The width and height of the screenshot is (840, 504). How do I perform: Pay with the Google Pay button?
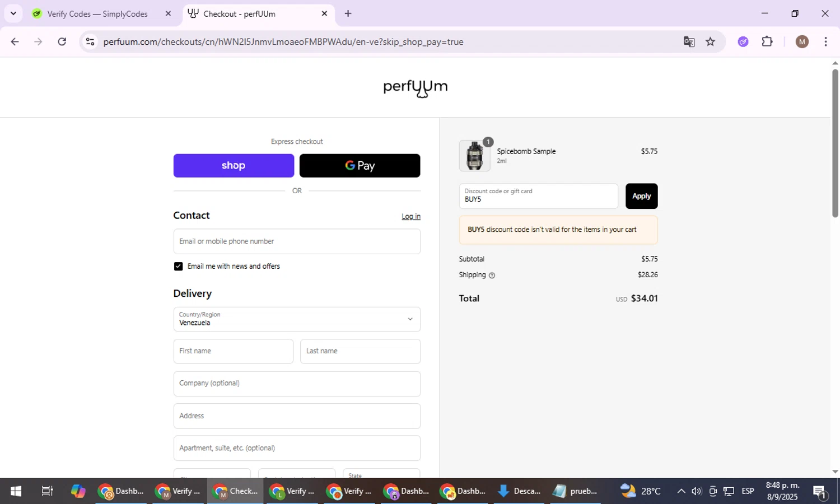[x=360, y=166]
